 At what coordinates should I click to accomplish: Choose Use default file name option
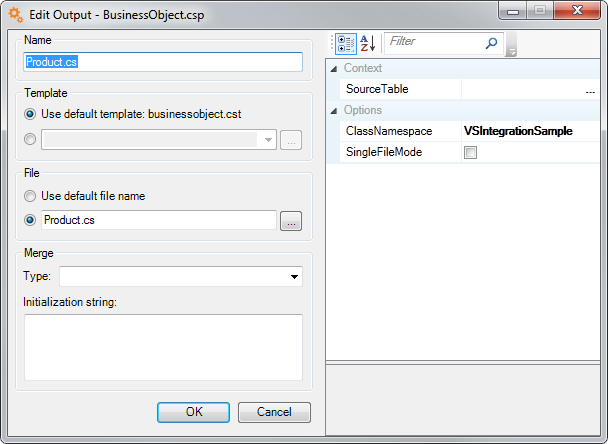(x=30, y=196)
